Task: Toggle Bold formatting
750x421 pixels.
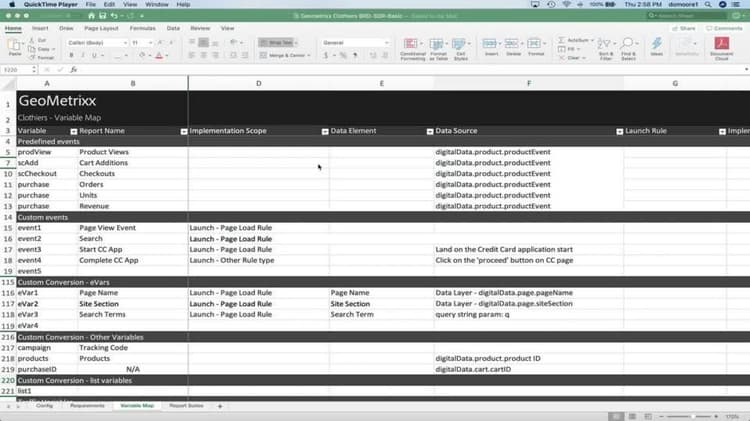Action: 71,55
